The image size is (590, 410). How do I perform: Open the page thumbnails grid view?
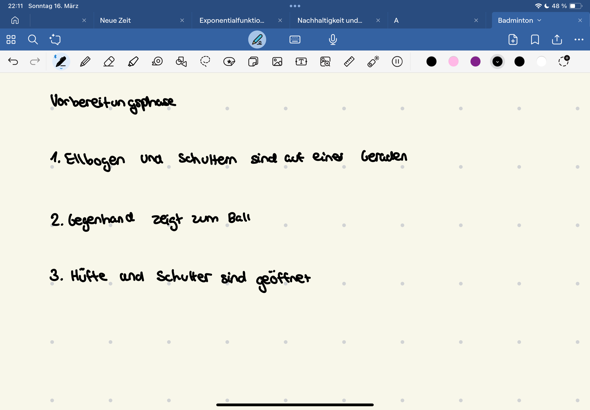(11, 39)
